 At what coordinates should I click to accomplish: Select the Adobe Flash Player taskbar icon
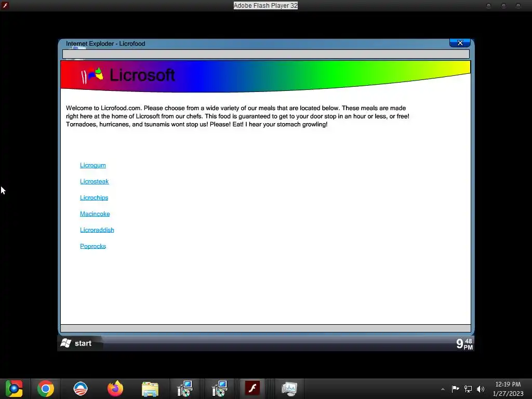[x=252, y=389]
